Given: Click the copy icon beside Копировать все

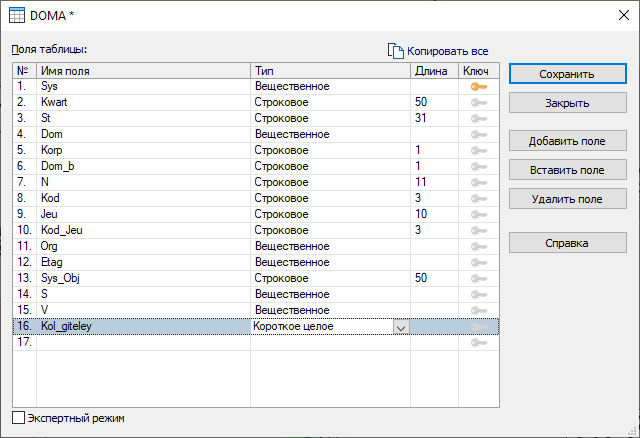Looking at the screenshot, I should pyautogui.click(x=395, y=50).
